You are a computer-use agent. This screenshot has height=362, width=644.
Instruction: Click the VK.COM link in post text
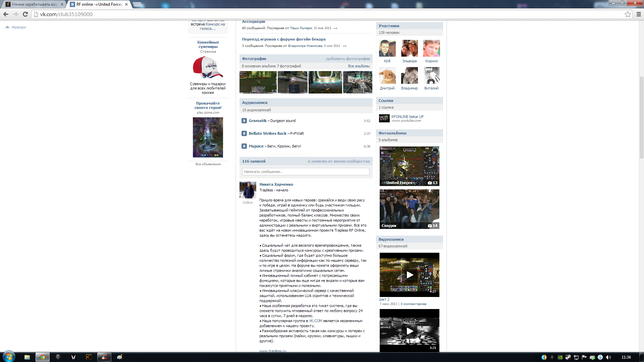pyautogui.click(x=315, y=321)
